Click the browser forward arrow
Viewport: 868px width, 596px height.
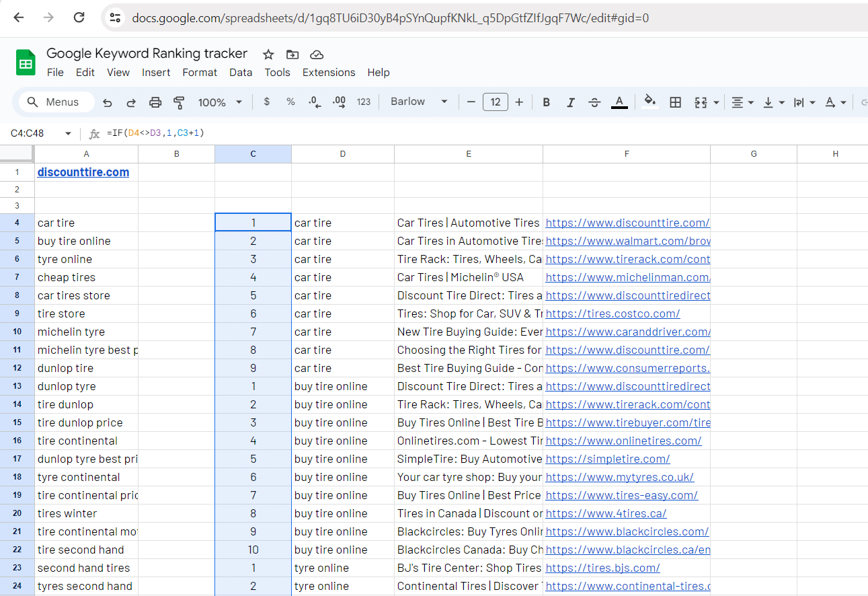click(48, 17)
